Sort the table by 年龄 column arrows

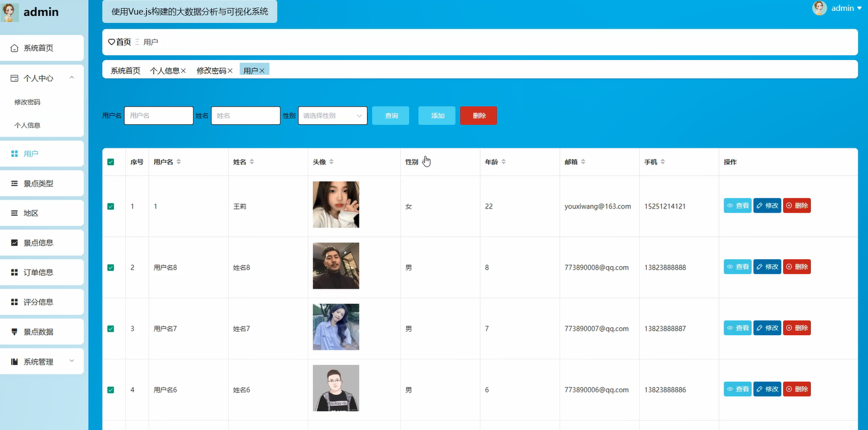(x=504, y=162)
